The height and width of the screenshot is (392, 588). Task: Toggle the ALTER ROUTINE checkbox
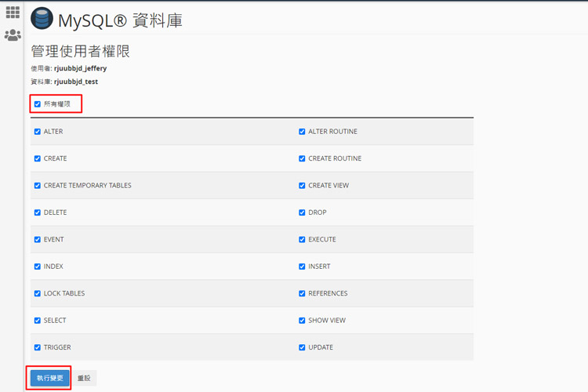pos(302,132)
